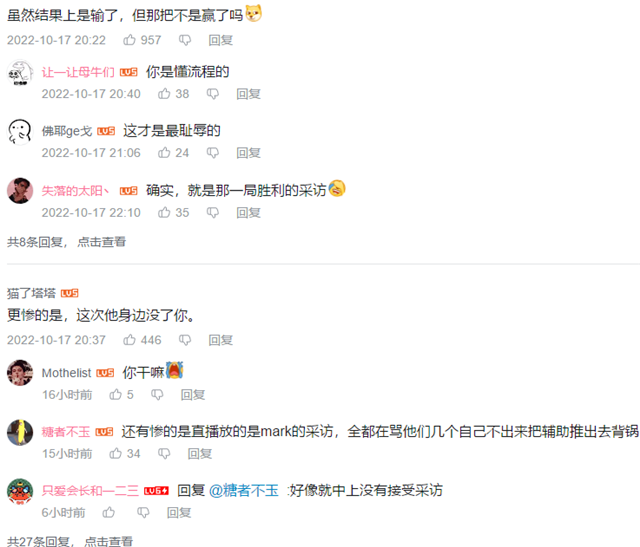Image resolution: width=640 pixels, height=547 pixels.
Task: Reply to 猫了塔塔's comment
Action: point(221,340)
